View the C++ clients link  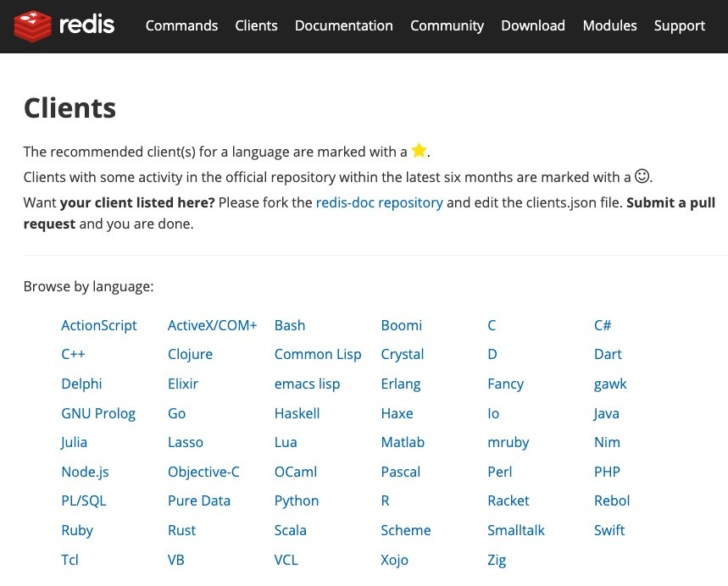[73, 354]
